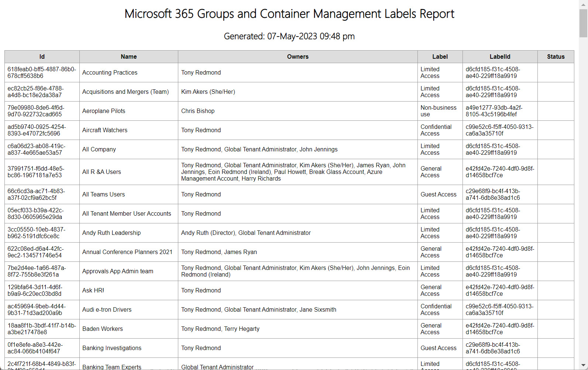588x370 pixels.
Task: Select All Tenant Member User Accounts cell
Action: pos(128,213)
